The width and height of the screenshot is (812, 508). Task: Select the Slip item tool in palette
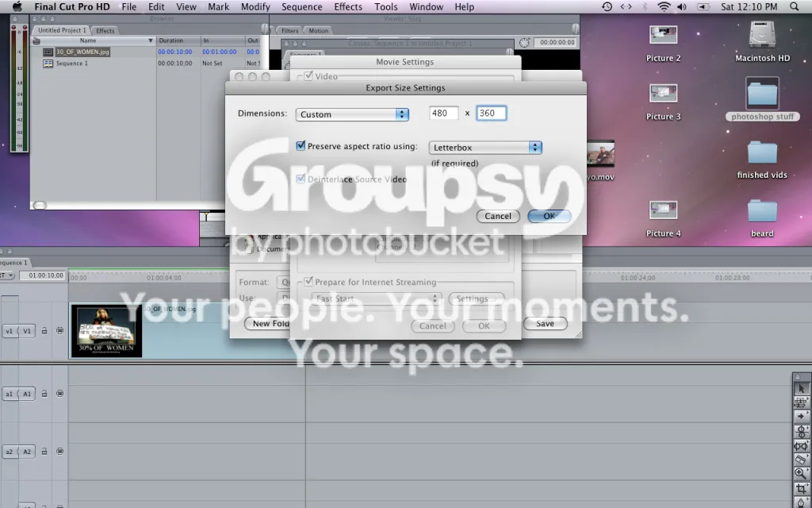[801, 446]
